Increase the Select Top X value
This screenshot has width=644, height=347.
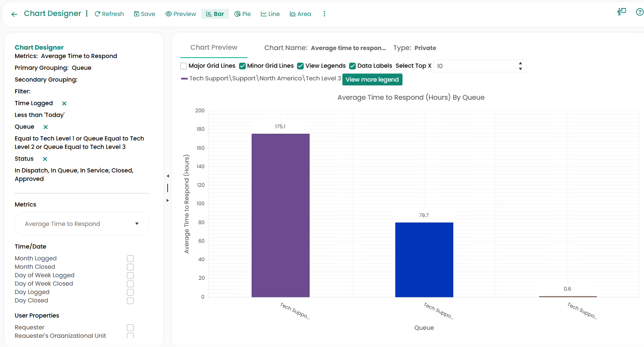coord(520,64)
